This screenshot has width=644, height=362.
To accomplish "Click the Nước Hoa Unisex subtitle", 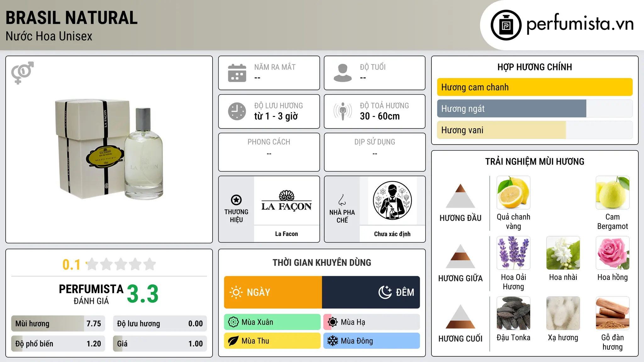I will [x=49, y=36].
